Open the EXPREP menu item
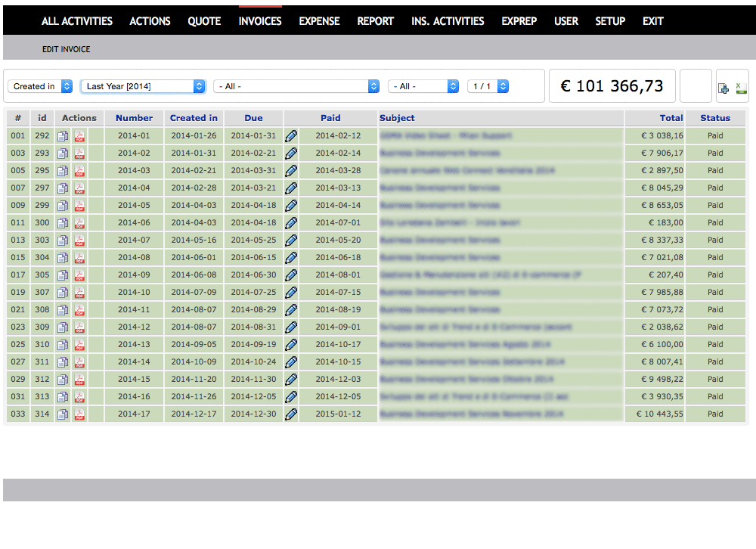 519,21
